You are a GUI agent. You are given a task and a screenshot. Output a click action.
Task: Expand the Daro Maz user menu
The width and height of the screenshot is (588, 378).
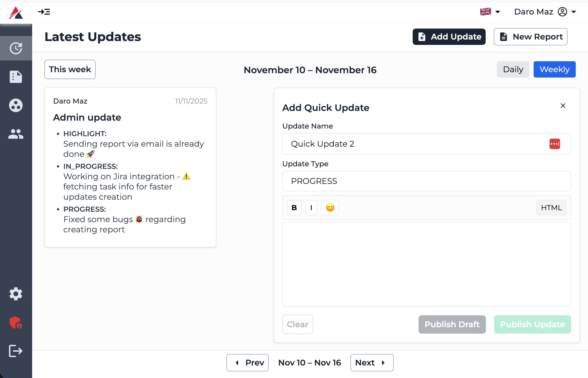[545, 12]
